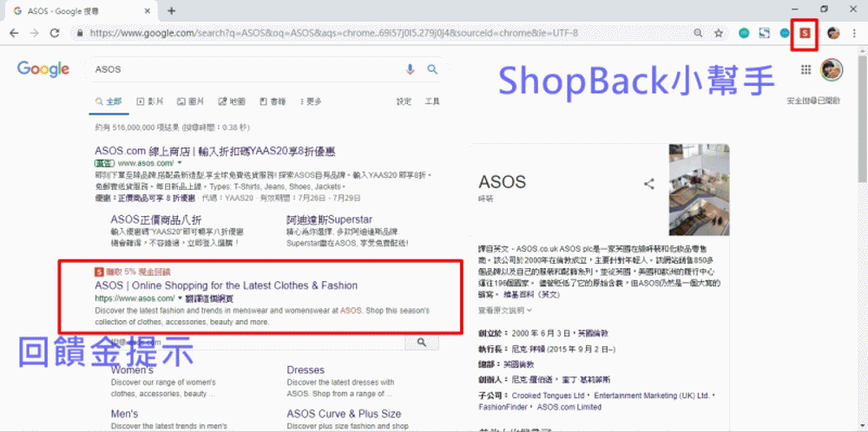The height and width of the screenshot is (432, 868).
Task: Reload the page
Action: [55, 33]
